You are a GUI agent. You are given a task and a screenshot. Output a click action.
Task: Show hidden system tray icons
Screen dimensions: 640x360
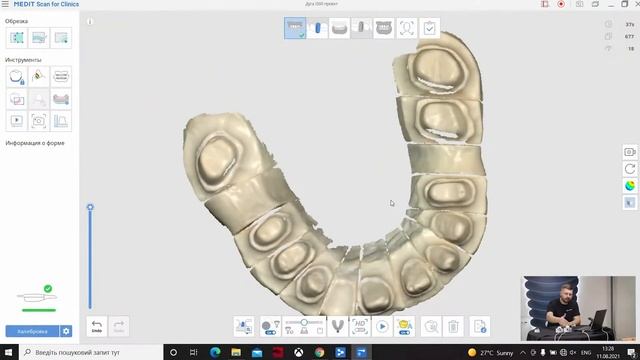[x=523, y=353]
